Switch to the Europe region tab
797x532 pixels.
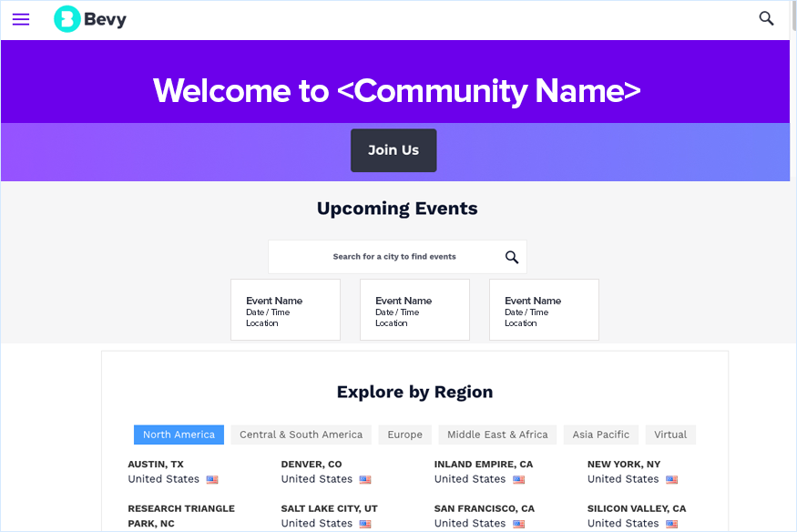[x=404, y=435]
